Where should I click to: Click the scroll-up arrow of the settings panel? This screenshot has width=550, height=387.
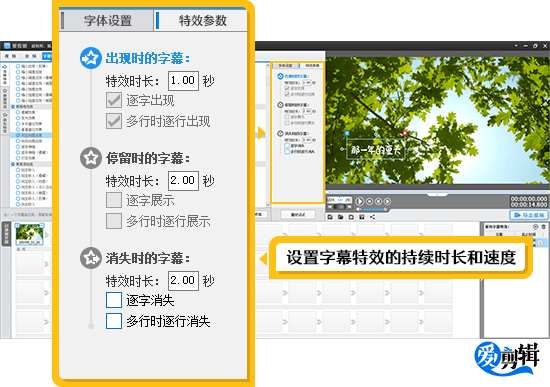click(268, 64)
